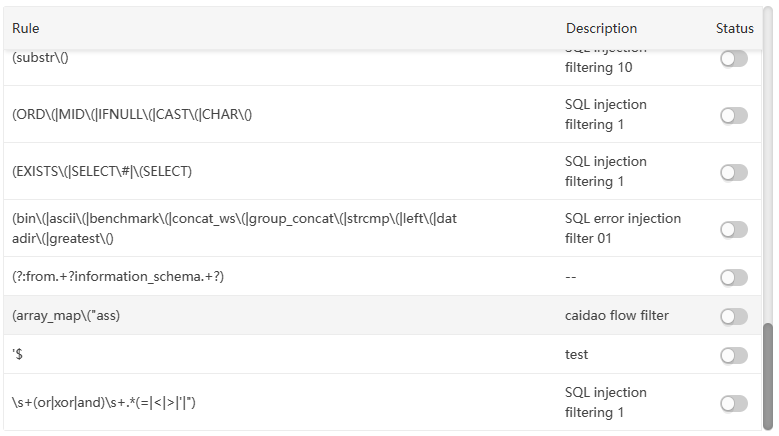Select the information_schema rule text
The height and width of the screenshot is (436, 779).
click(118, 277)
